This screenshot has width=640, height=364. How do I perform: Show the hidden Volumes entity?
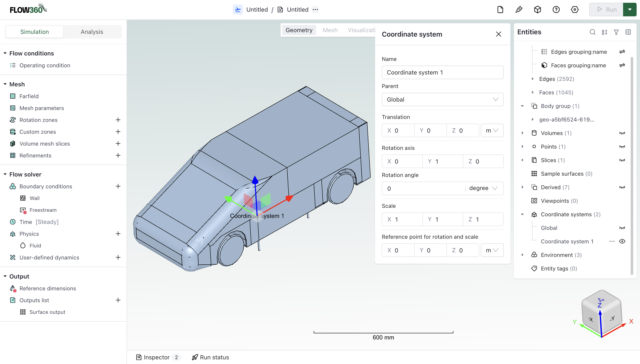pos(622,133)
